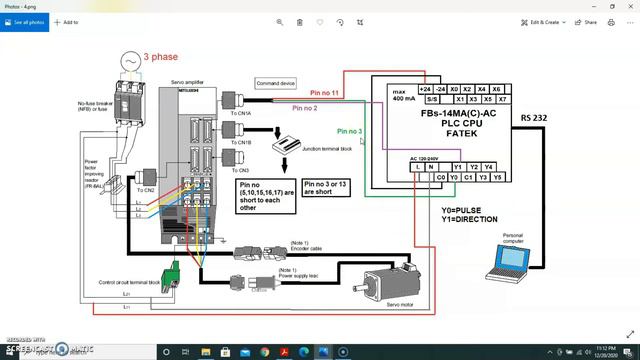Image resolution: width=640 pixels, height=360 pixels.
Task: Click the 'Pin no 11' red text
Action: [x=324, y=93]
